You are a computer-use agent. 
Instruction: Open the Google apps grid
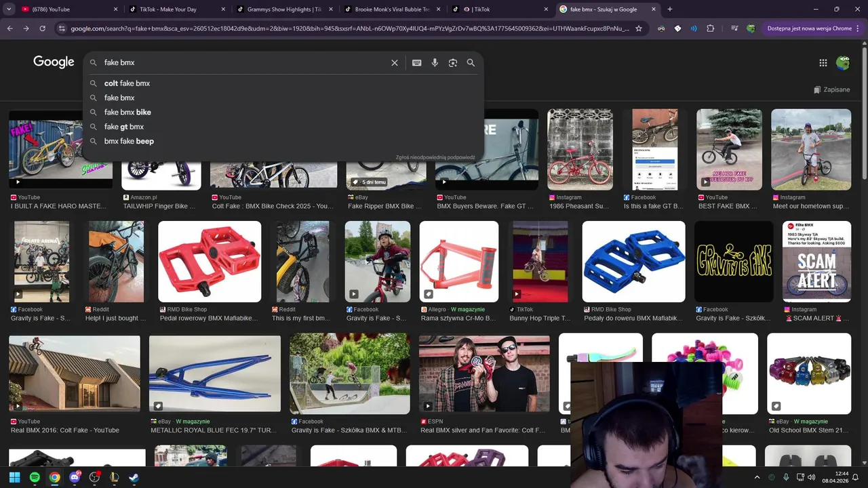pos(823,62)
